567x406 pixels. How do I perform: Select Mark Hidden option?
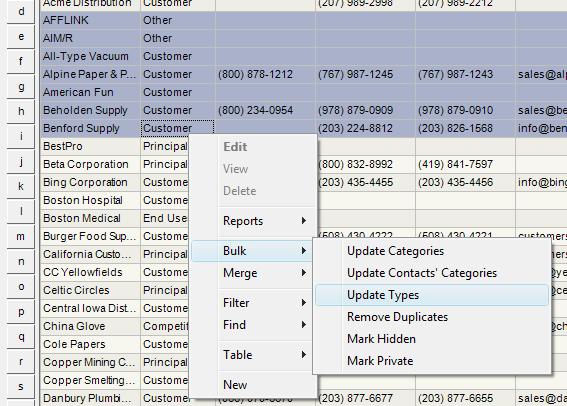432,339
